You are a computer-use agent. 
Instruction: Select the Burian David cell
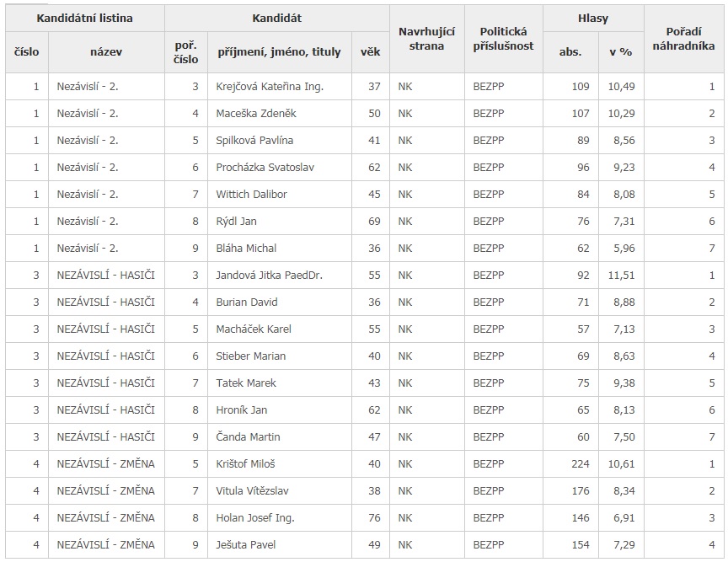[280, 302]
